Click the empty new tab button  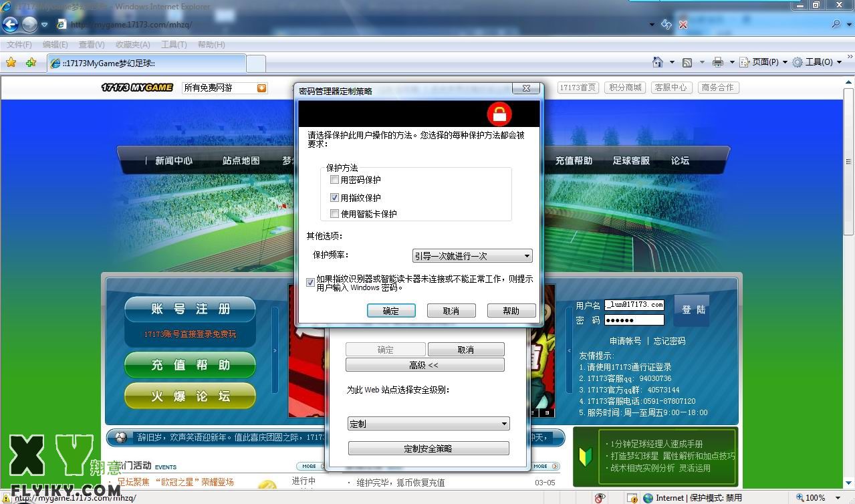click(x=256, y=64)
